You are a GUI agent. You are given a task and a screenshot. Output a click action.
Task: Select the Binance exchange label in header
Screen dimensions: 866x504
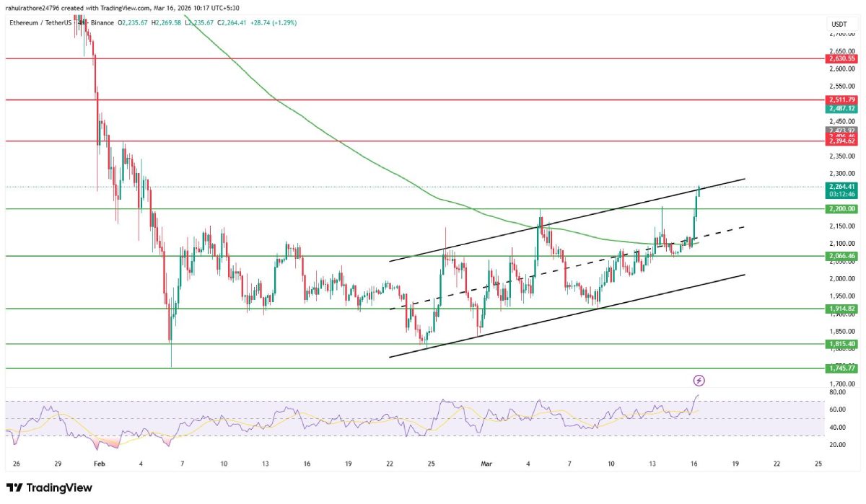pos(103,23)
